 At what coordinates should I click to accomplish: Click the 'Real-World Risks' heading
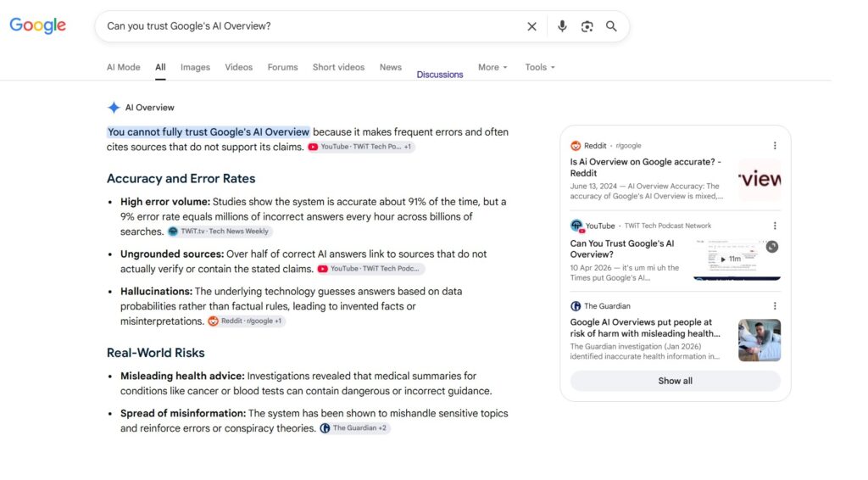[x=156, y=353]
